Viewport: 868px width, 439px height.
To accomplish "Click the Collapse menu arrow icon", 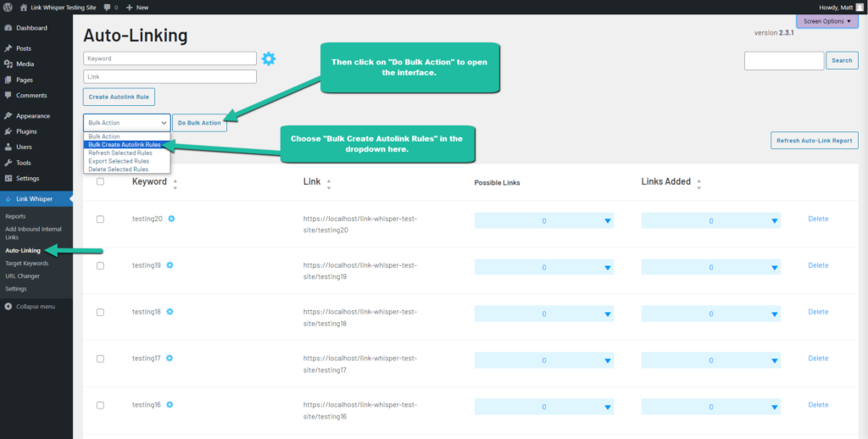I will pyautogui.click(x=8, y=306).
